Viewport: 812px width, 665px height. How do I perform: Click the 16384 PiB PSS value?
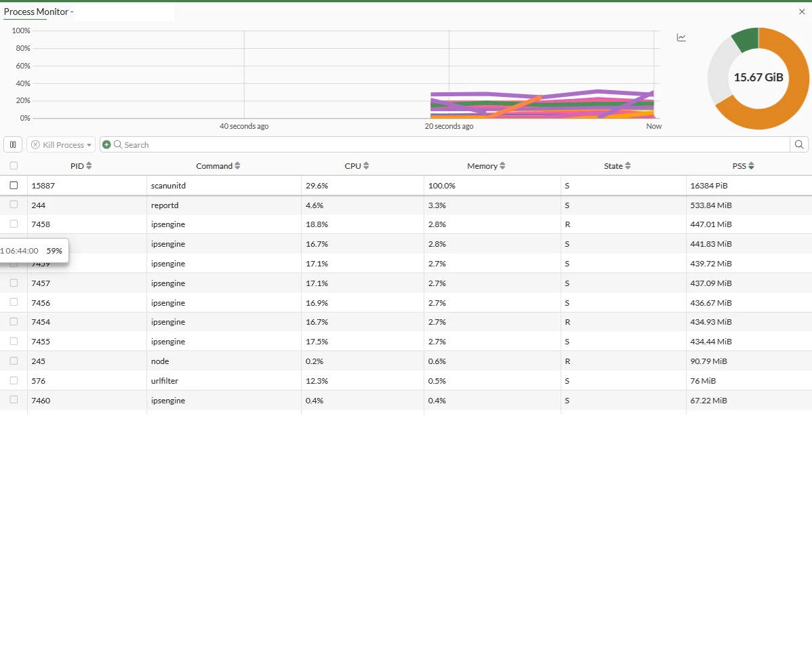709,186
